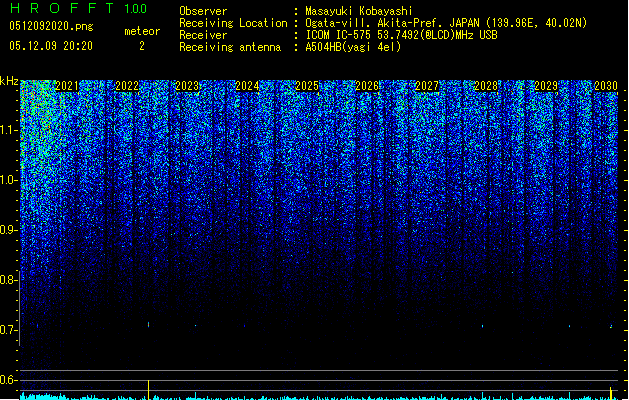Select the Ogata-vill. Akita-Pref. JAPAN location text
The image size is (629, 400).
[x=446, y=23]
